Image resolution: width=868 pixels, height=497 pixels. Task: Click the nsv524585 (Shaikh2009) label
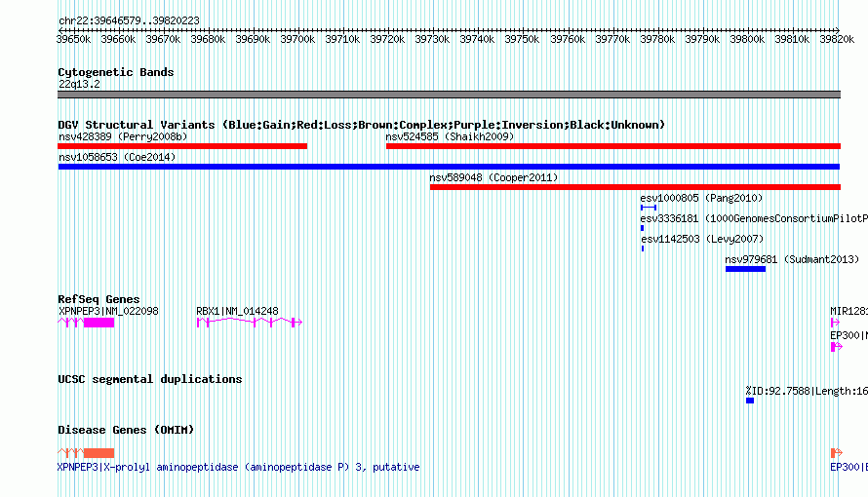point(450,136)
